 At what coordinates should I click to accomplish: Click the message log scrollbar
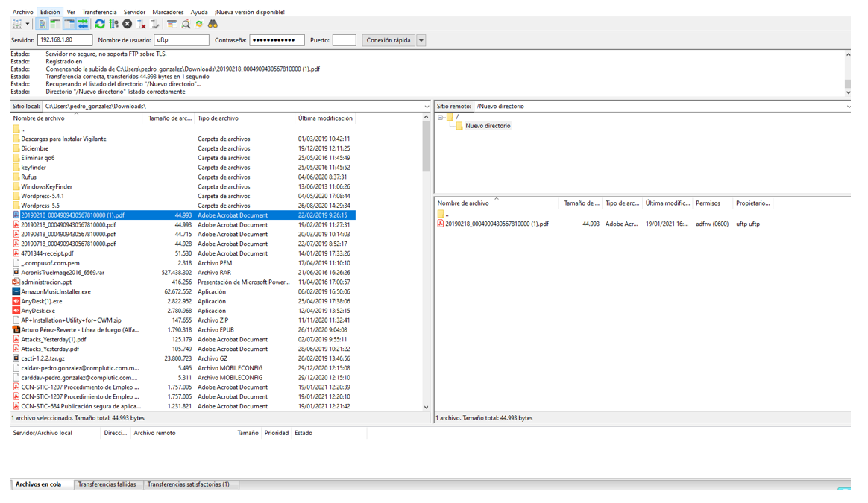848,73
